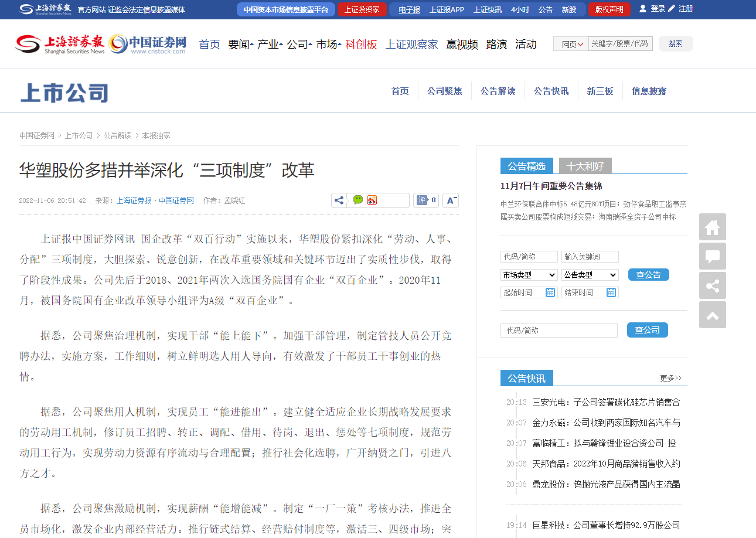The width and height of the screenshot is (756, 538).
Task: Click the 关键字/股票/代码 search field
Action: click(620, 44)
